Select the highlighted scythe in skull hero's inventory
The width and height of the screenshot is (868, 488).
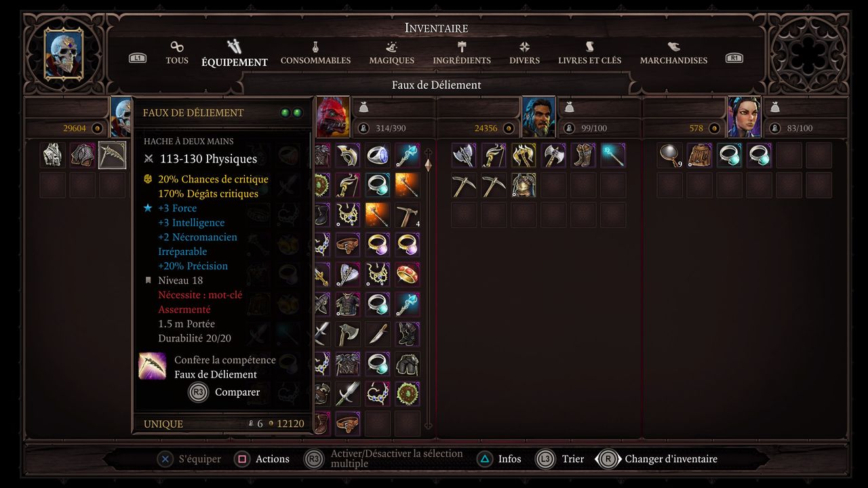112,155
